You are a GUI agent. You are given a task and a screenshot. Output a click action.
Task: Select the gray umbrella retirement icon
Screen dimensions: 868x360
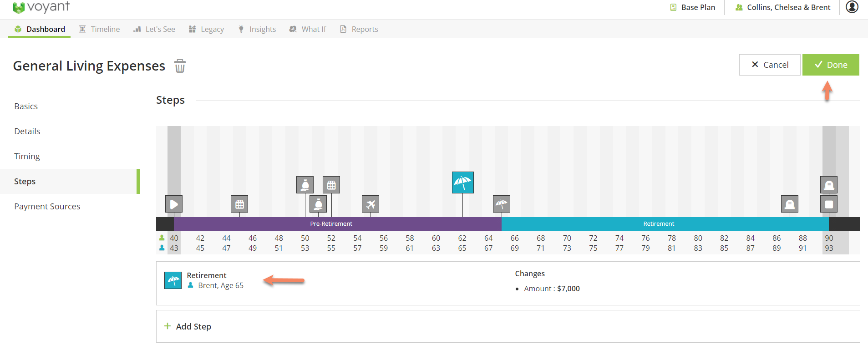[502, 204]
